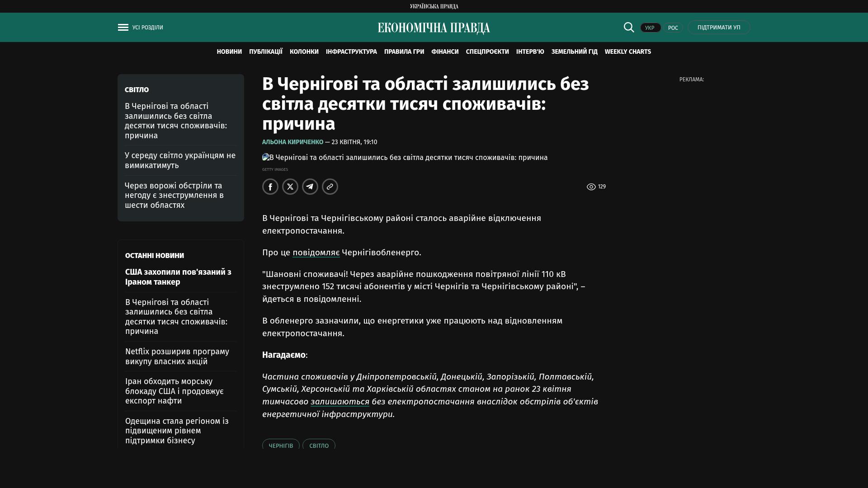This screenshot has height=488, width=868.
Task: Click Українська правда top logo
Action: tap(434, 6)
